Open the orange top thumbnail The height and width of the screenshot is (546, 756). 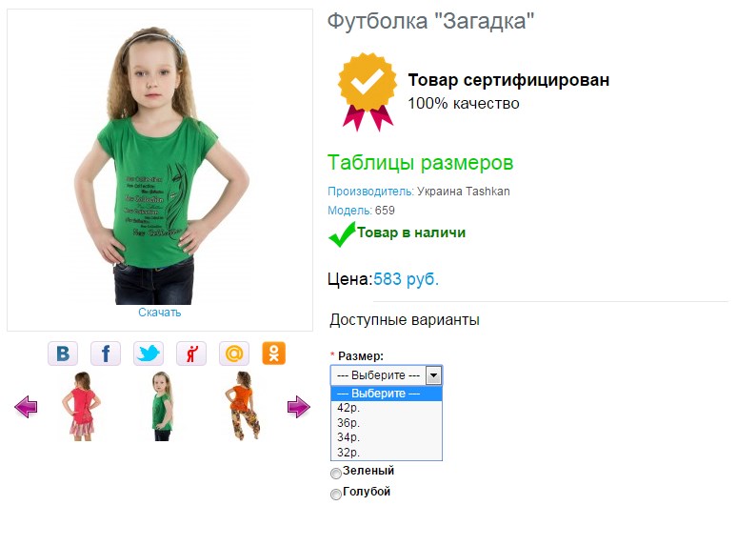pos(244,406)
